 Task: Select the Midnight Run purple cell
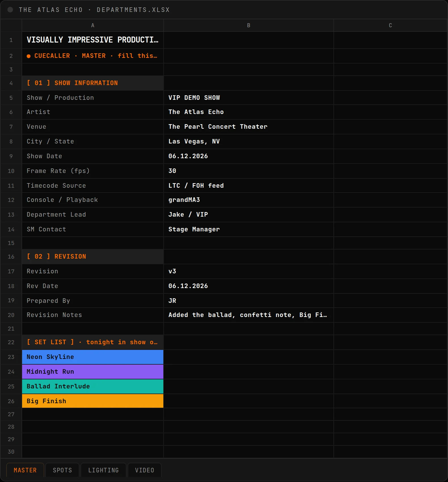coord(93,372)
